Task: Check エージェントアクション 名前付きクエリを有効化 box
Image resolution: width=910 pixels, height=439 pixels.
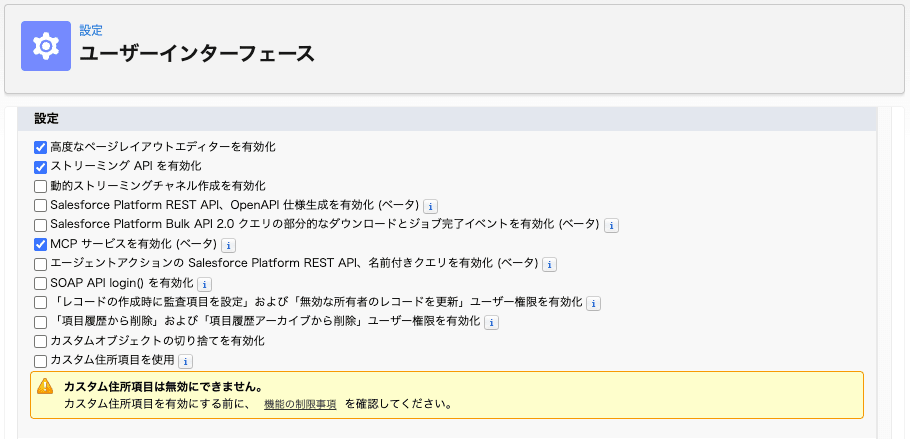Action: tap(40, 264)
